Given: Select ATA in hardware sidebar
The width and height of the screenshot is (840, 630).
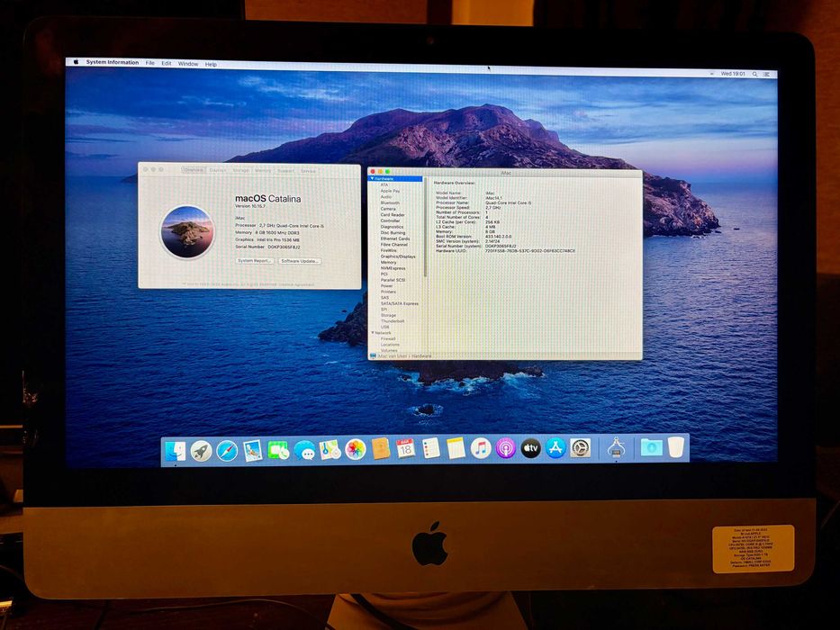Looking at the screenshot, I should pos(384,184).
